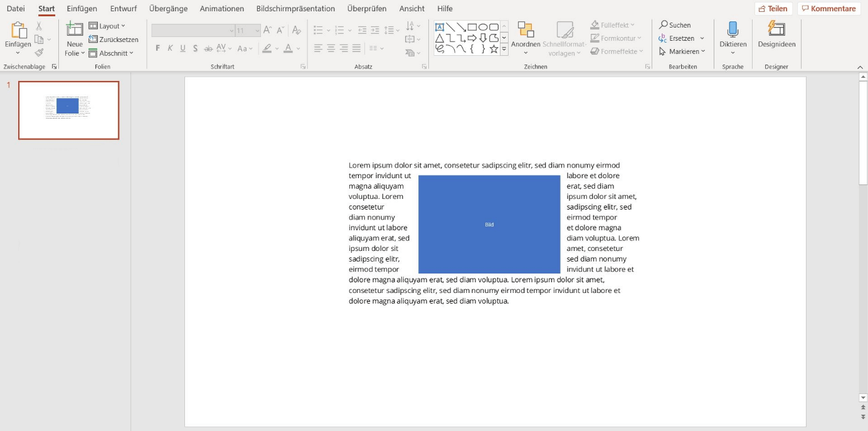Select the star shape in gallery
The height and width of the screenshot is (431, 868).
(494, 49)
